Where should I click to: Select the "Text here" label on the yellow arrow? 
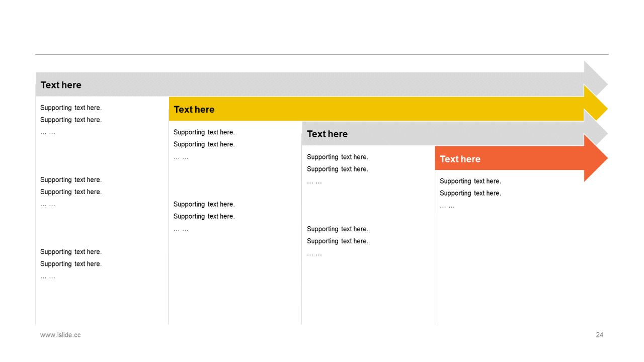(194, 109)
